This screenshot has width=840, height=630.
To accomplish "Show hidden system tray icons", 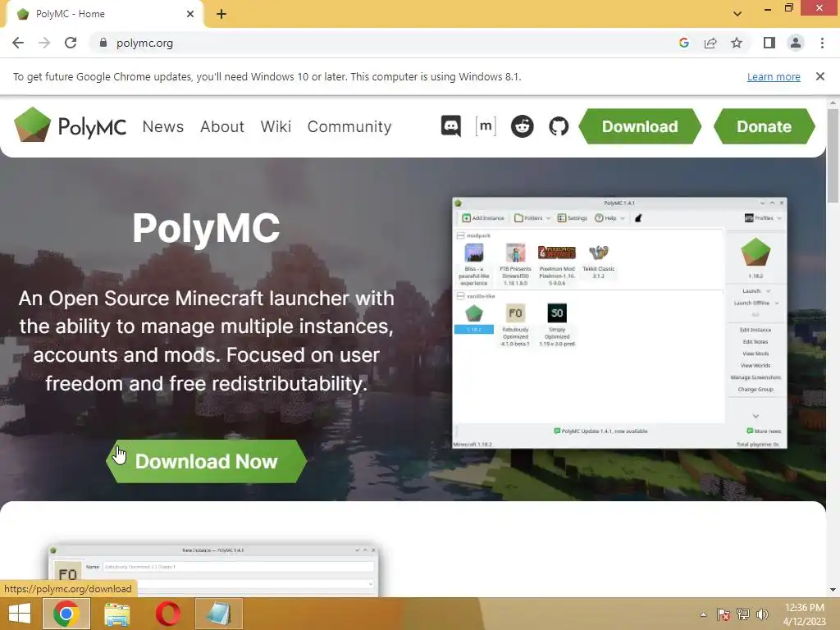I will (703, 614).
